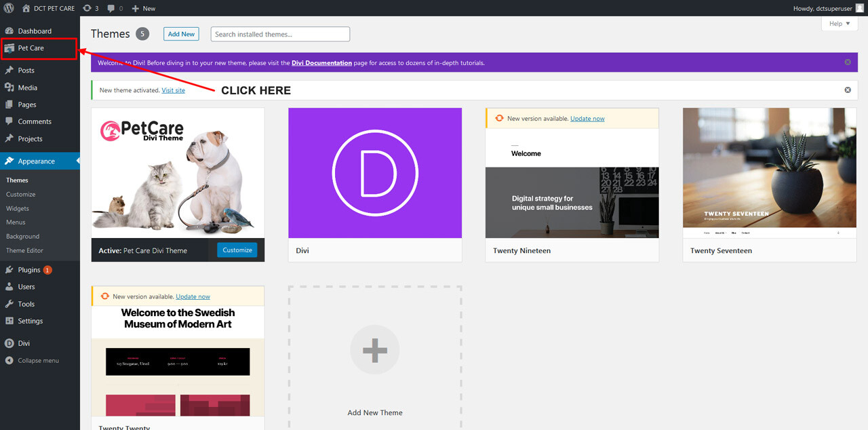This screenshot has width=868, height=430.
Task: Dismiss the purple Divi welcome notice
Action: (848, 62)
